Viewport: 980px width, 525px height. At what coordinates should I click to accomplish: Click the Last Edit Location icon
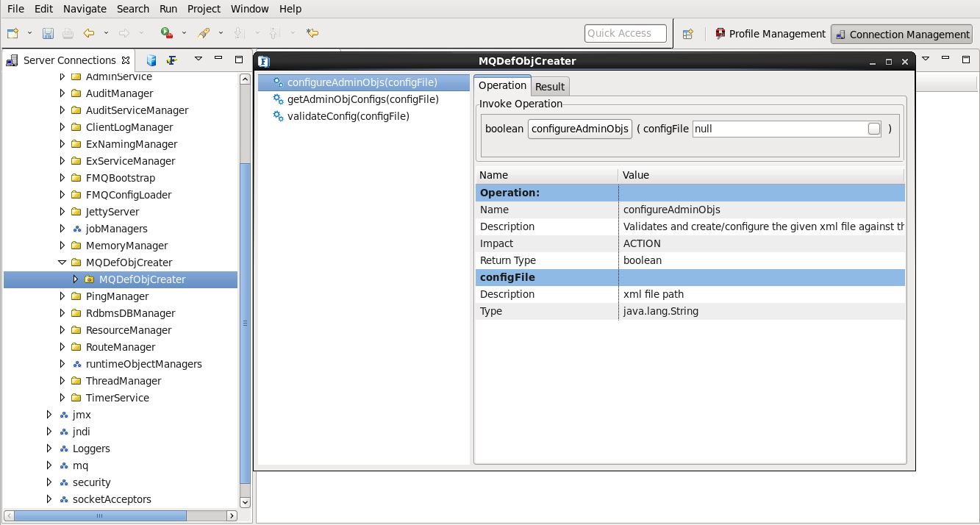point(312,33)
